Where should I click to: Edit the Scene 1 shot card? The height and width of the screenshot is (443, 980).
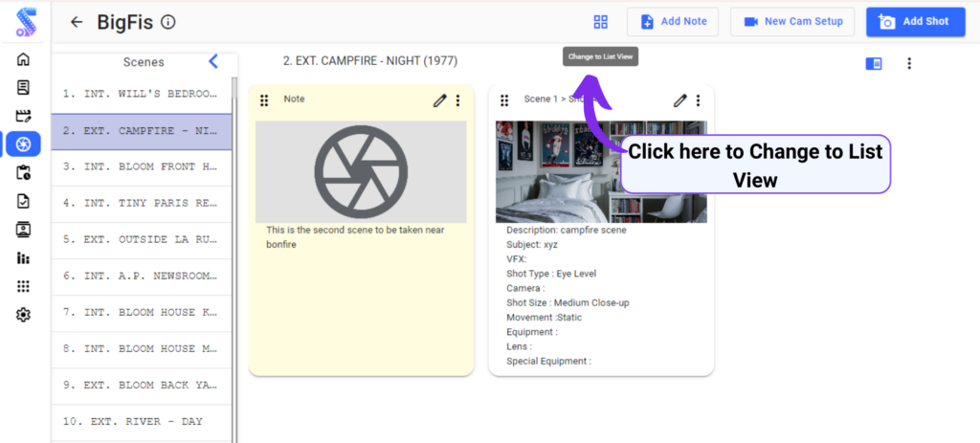[x=680, y=100]
